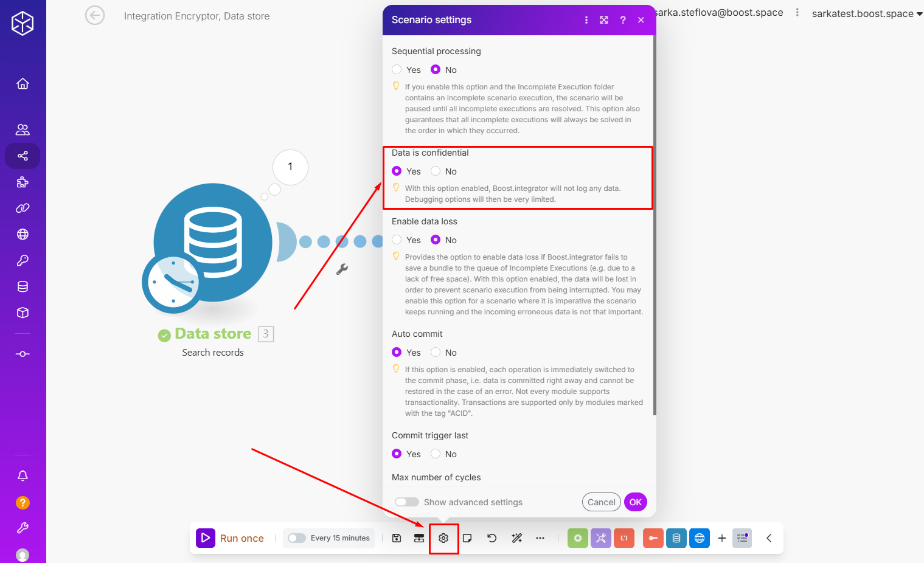Open scenario settings gear icon
Screen dimensions: 924x563
pos(443,538)
